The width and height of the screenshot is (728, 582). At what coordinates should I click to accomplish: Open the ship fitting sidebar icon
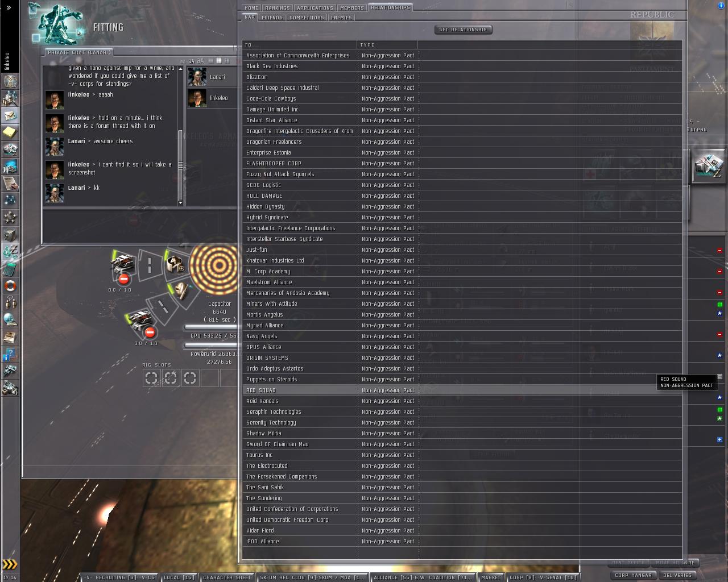10,372
